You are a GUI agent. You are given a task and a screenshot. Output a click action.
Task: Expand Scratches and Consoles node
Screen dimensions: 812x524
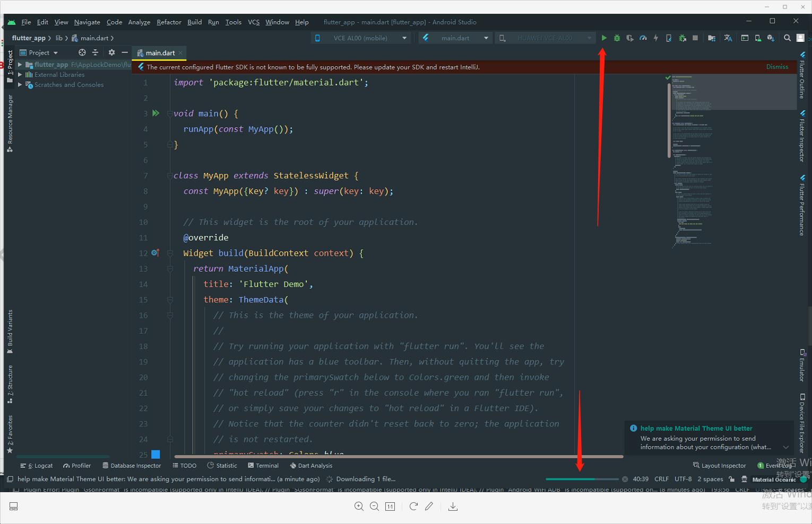pos(20,85)
